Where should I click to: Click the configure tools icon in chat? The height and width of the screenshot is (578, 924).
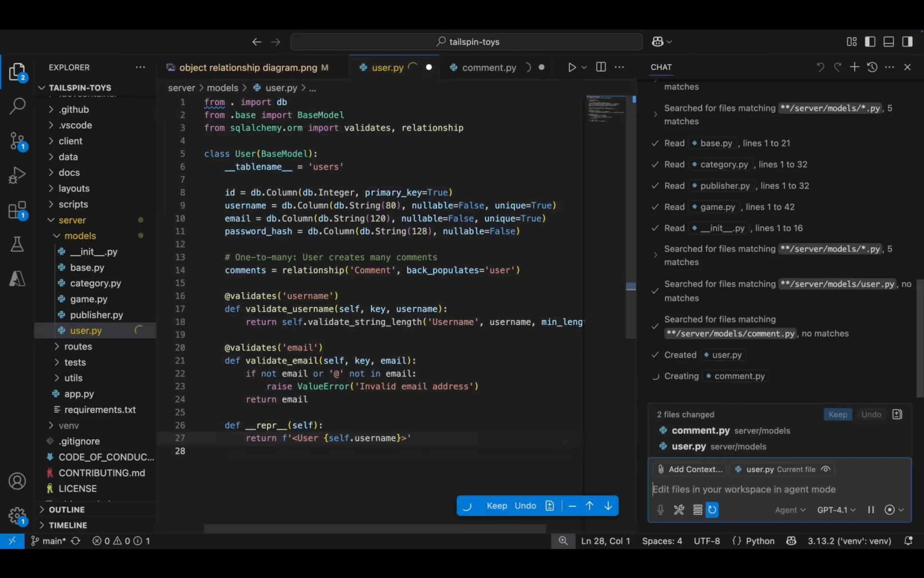(x=679, y=510)
